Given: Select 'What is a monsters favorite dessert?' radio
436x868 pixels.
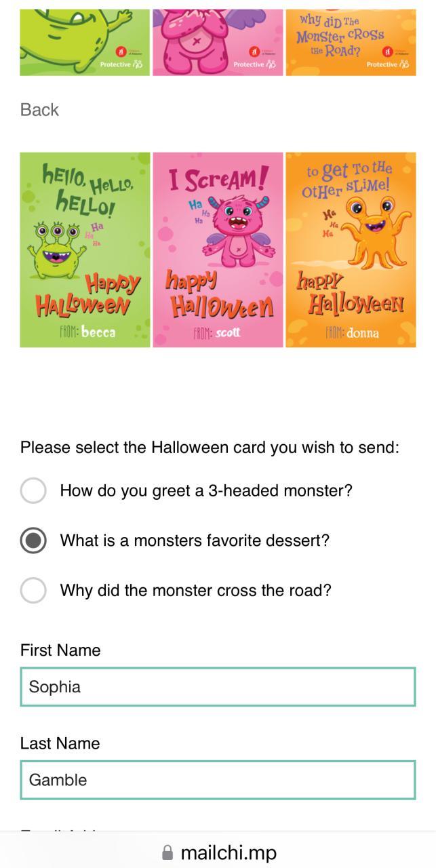Looking at the screenshot, I should pos(33,540).
